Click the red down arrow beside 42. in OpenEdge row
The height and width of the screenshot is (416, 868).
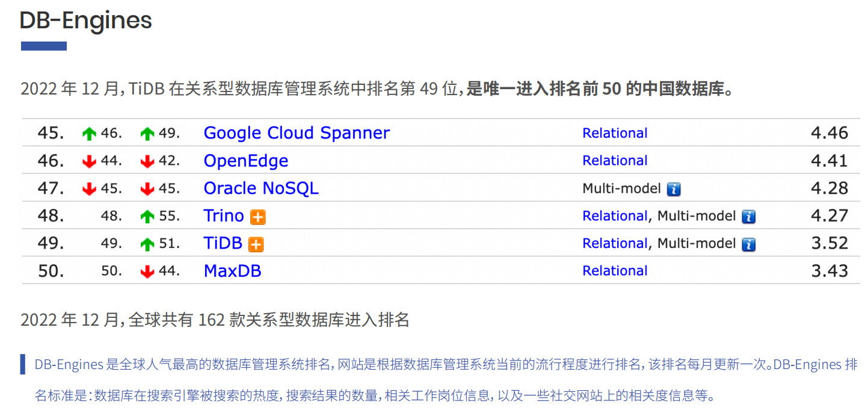[x=147, y=161]
